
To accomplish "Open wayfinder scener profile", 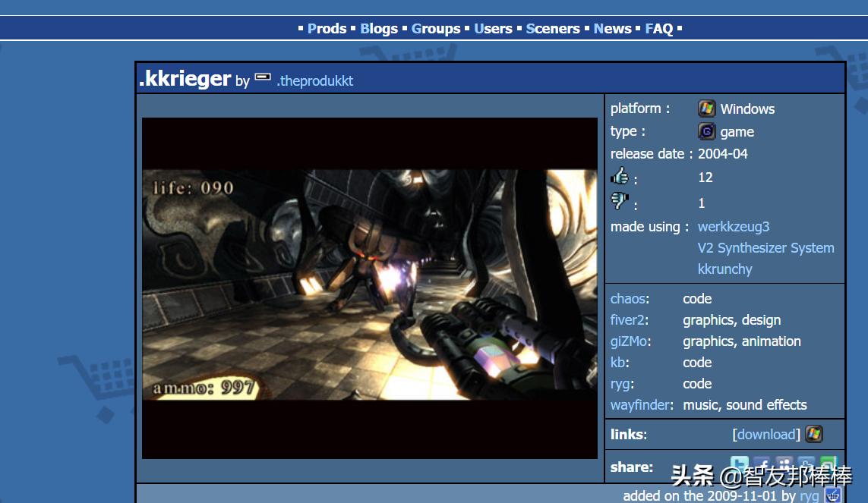I will (640, 405).
